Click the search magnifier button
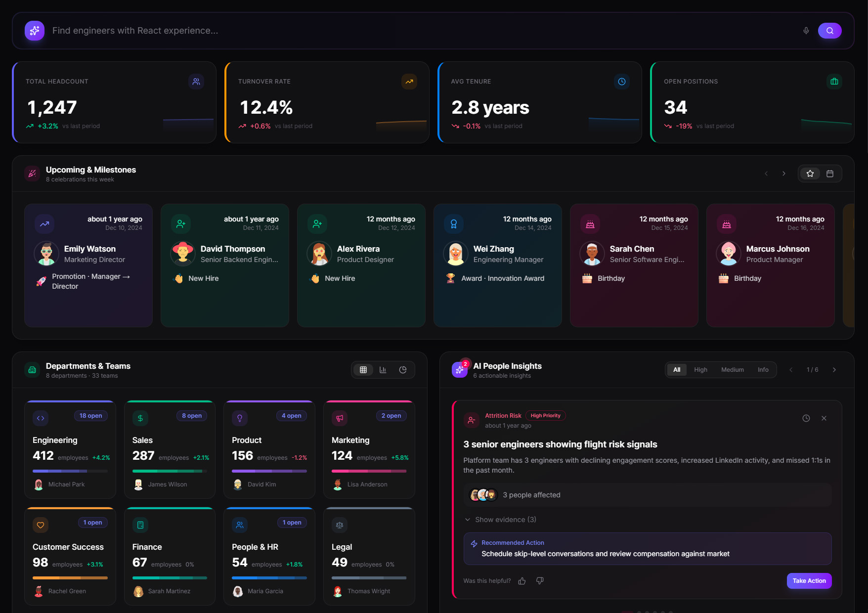This screenshot has width=868, height=613. pyautogui.click(x=830, y=30)
